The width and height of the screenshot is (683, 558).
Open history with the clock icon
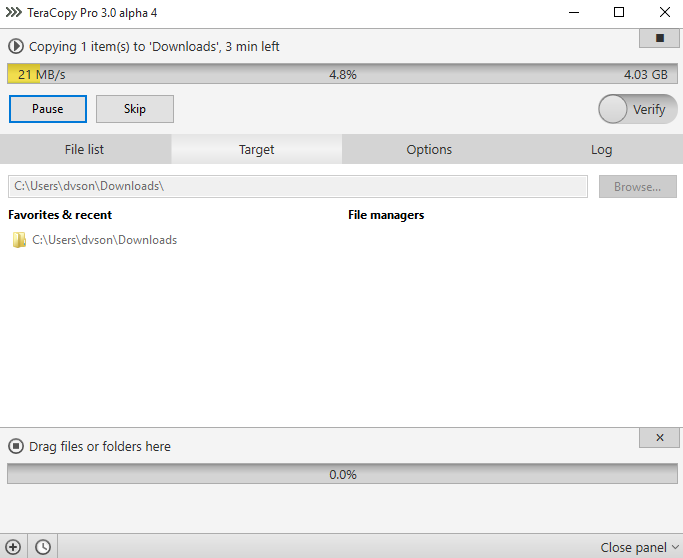pos(43,547)
